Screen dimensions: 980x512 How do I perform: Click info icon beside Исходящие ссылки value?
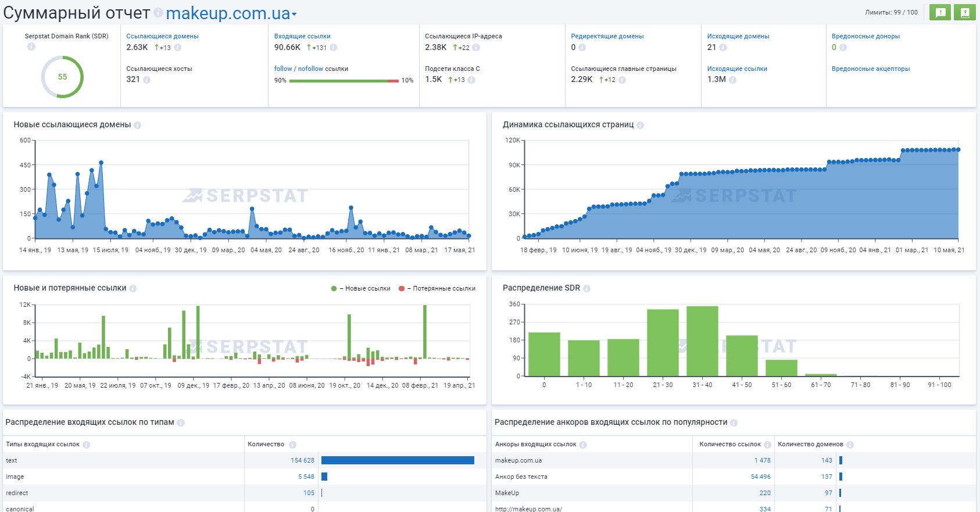coord(733,80)
